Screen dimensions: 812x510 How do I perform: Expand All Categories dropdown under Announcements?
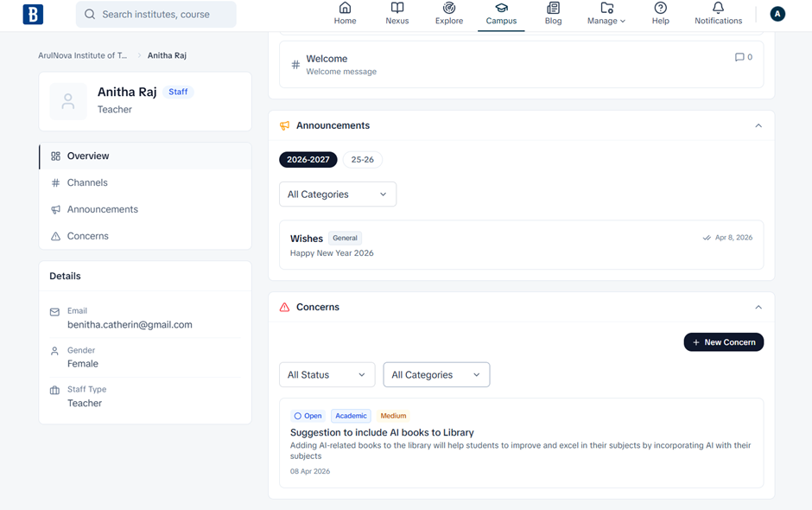[x=337, y=194]
